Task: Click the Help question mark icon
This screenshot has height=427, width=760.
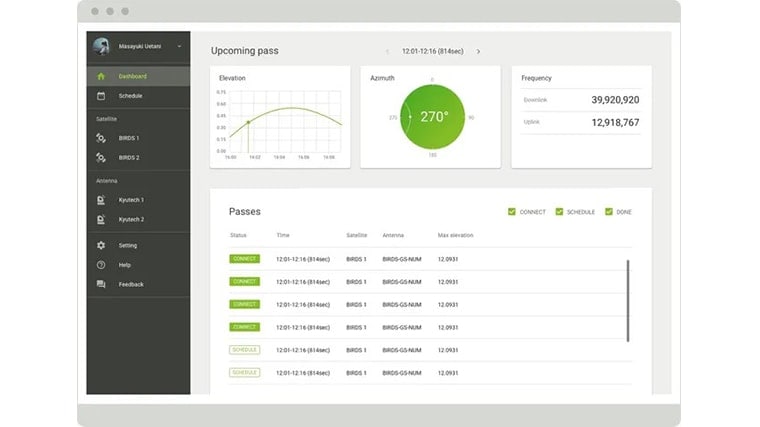Action: coord(101,265)
